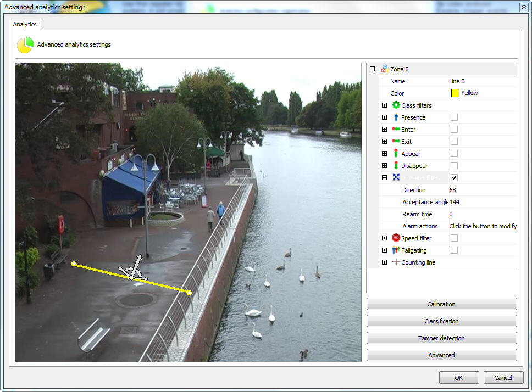The width and height of the screenshot is (532, 392).
Task: Enable the Enter checkbox
Action: pyautogui.click(x=454, y=129)
